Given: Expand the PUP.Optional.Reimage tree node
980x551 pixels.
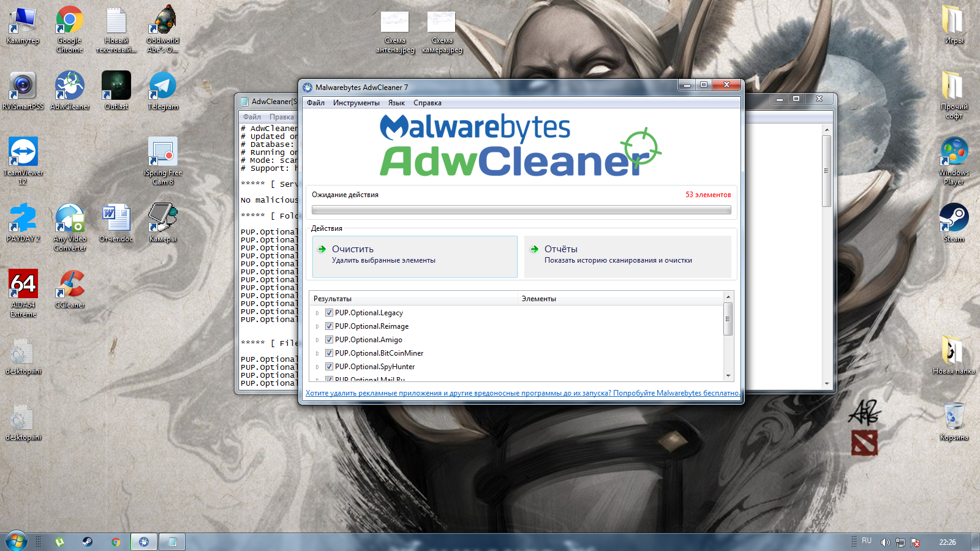Looking at the screenshot, I should click(317, 326).
